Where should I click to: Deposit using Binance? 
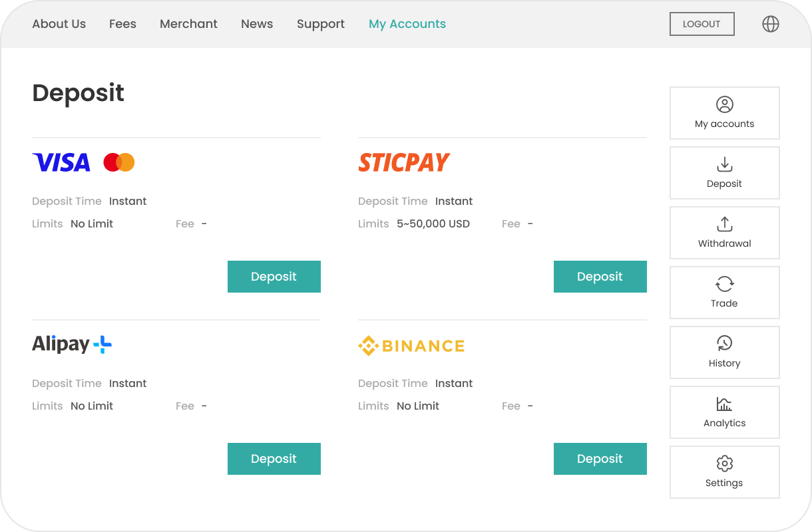(600, 459)
